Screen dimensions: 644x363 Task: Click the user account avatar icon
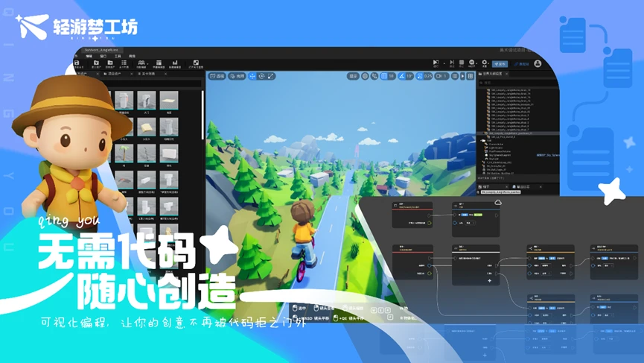(538, 63)
